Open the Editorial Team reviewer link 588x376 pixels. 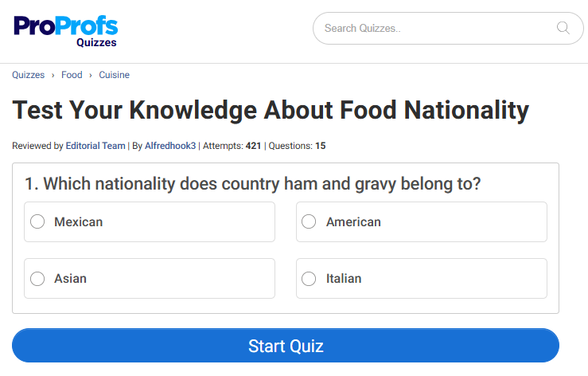pos(95,146)
